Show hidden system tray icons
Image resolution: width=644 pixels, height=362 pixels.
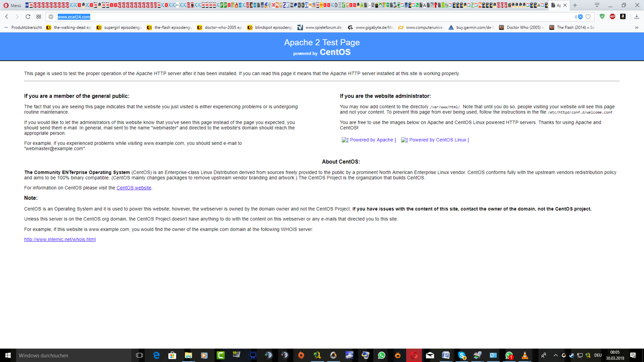pos(555,355)
